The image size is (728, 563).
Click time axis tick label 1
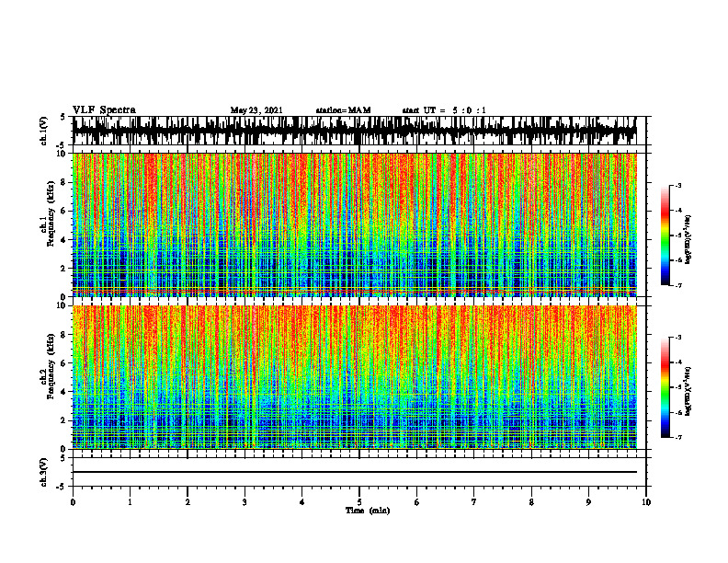click(130, 502)
